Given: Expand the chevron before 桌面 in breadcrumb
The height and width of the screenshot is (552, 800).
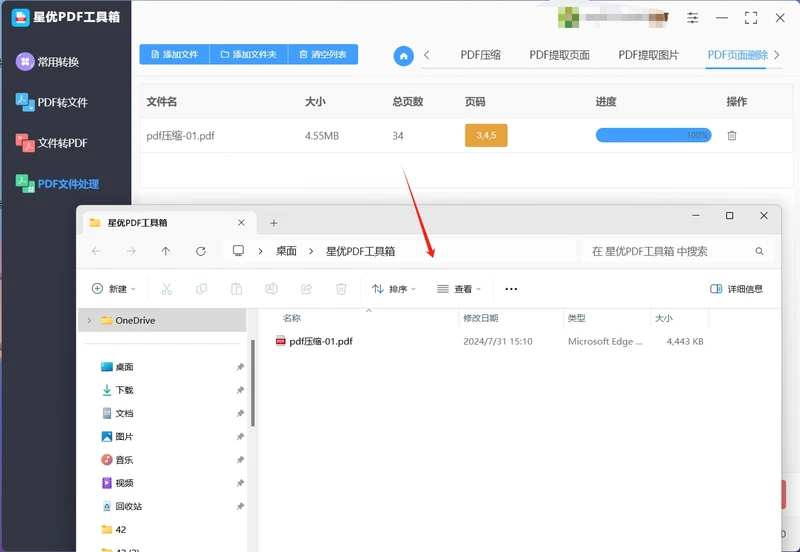Looking at the screenshot, I should pos(260,251).
